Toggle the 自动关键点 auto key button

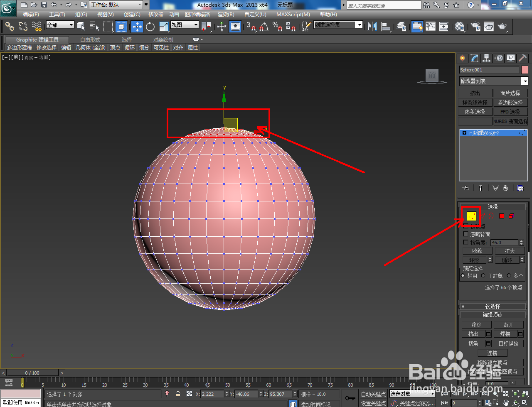[373, 394]
